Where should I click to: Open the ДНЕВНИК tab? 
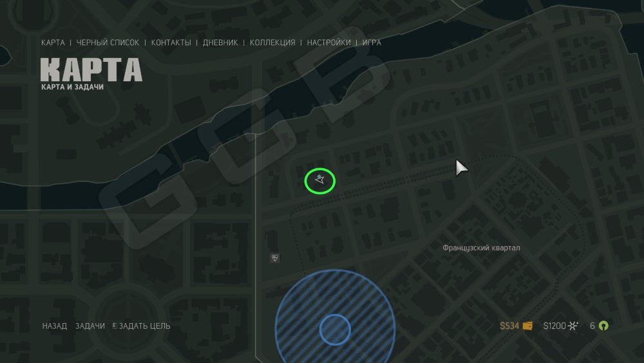pyautogui.click(x=220, y=43)
